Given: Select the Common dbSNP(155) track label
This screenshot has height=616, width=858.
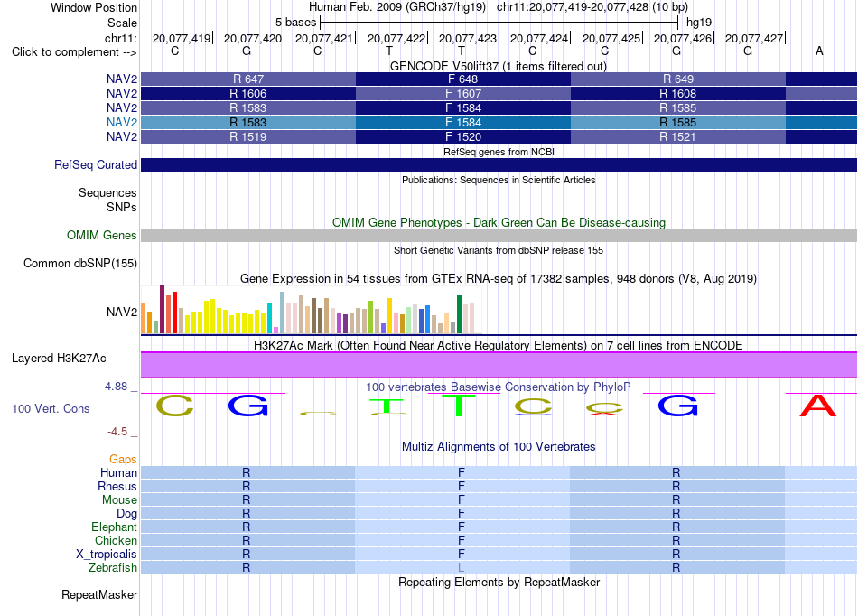Looking at the screenshot, I should [x=79, y=263].
